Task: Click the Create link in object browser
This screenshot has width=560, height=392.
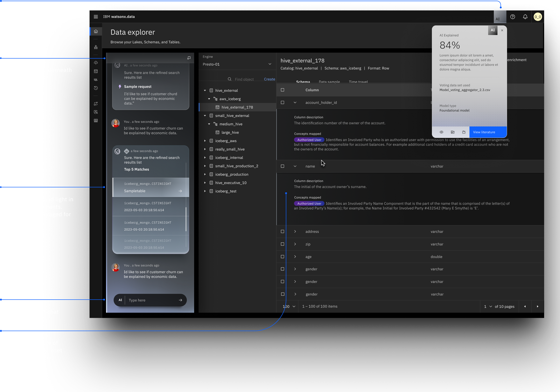Action: coord(269,79)
